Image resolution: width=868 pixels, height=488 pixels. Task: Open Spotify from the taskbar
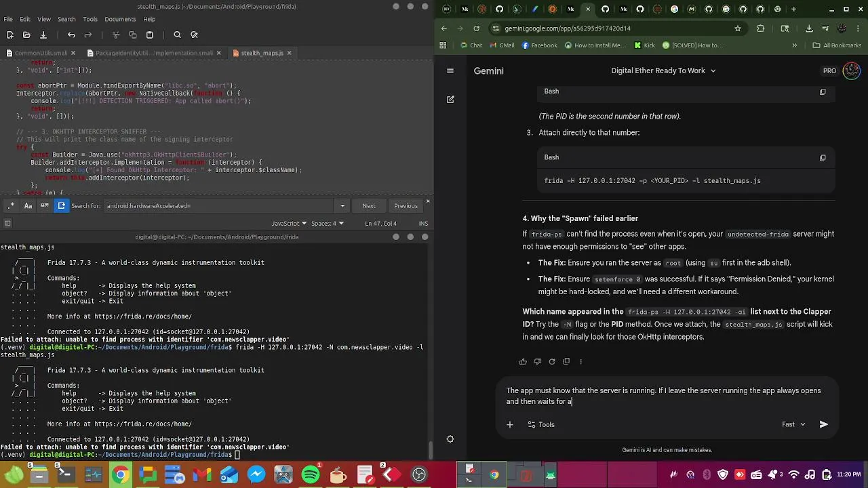(311, 474)
